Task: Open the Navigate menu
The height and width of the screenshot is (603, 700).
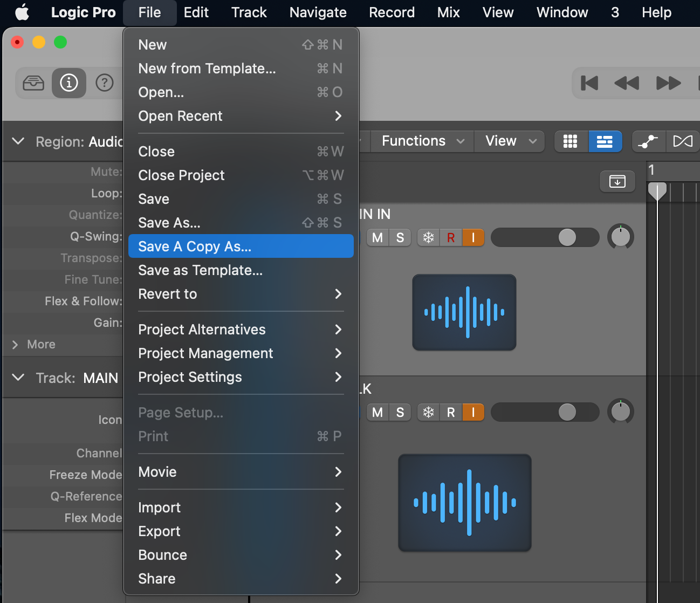Action: [x=318, y=12]
